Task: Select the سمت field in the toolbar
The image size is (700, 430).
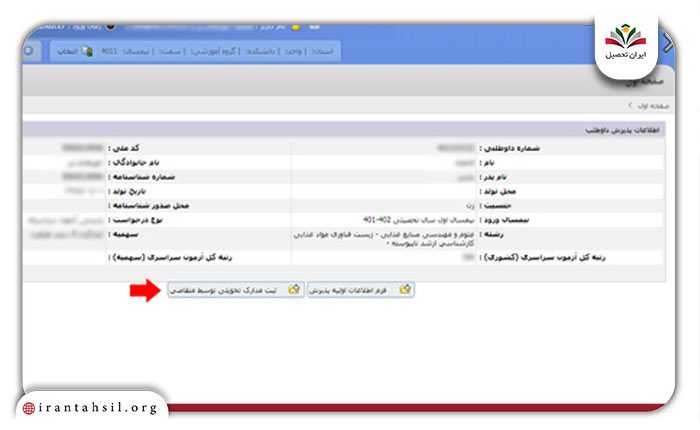Action: coord(170,51)
